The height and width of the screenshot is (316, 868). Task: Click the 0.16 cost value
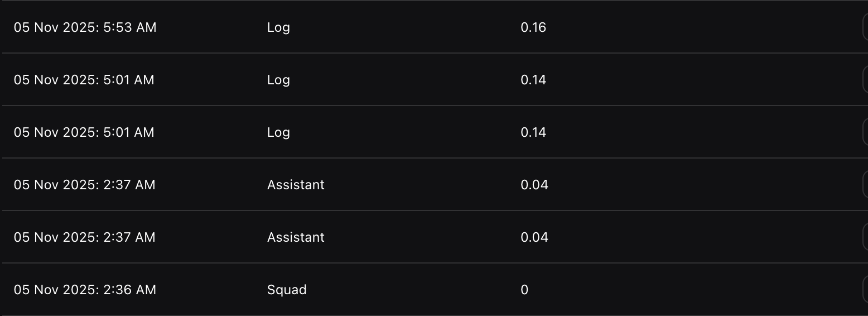click(533, 27)
